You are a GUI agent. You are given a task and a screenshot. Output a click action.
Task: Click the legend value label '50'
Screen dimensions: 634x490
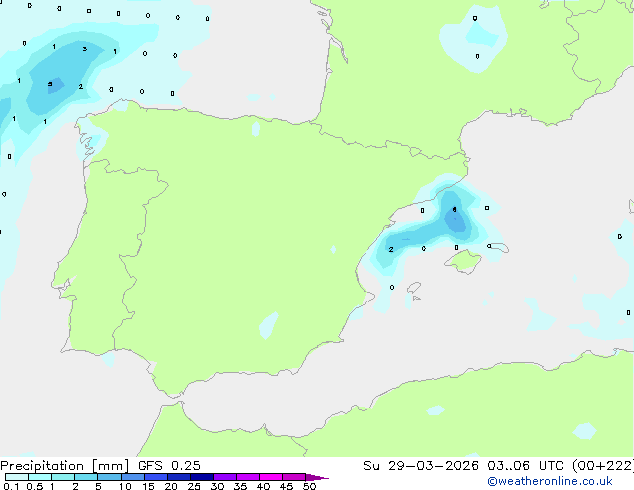(x=309, y=486)
